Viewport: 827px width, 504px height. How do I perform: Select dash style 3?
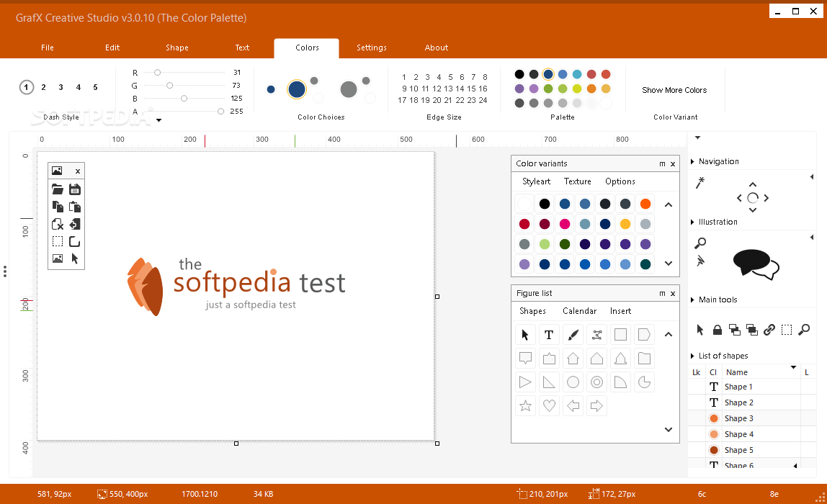pos(61,88)
